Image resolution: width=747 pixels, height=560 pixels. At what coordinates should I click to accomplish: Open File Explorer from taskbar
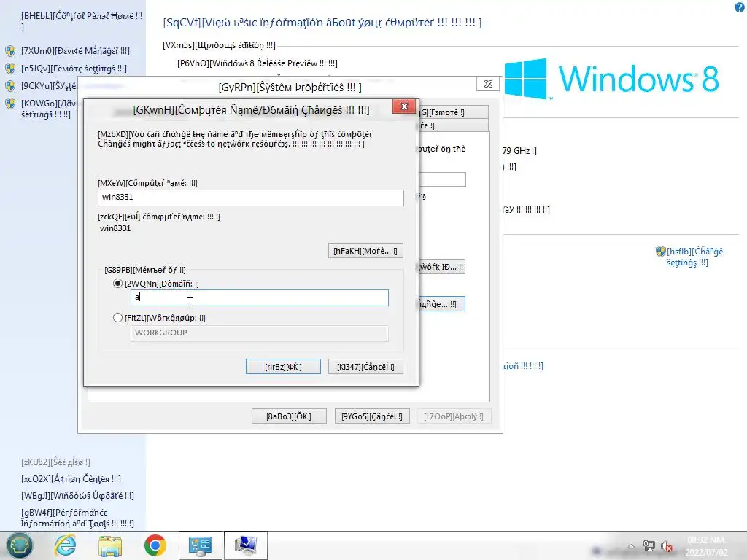110,545
